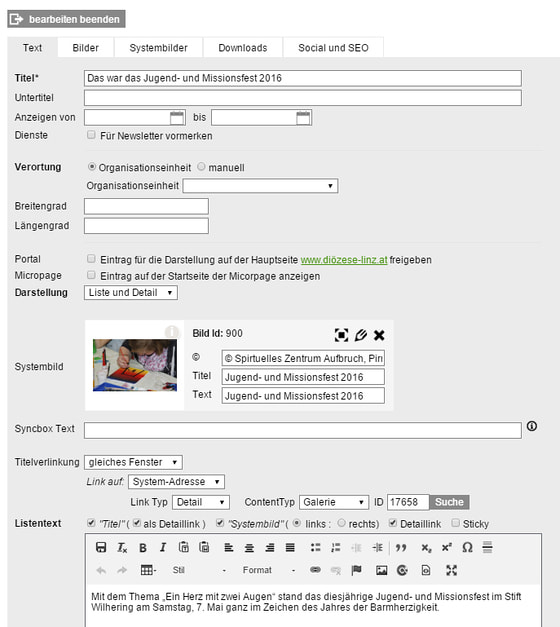The width and height of the screenshot is (560, 627).
Task: Edit system image with pencil icon
Action: (x=360, y=335)
